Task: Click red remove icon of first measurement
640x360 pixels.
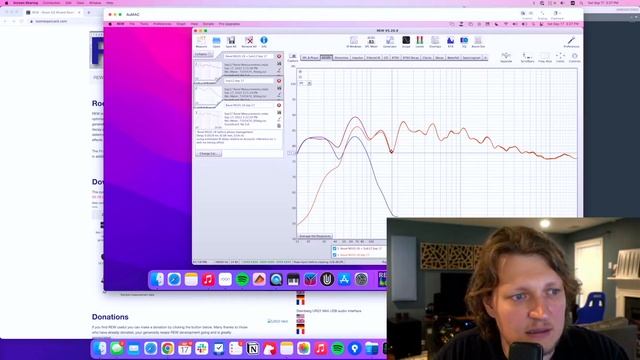Action: pos(279,56)
